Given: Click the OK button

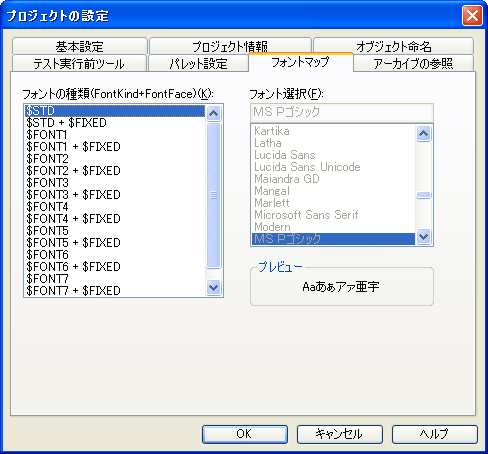Looking at the screenshot, I should (x=245, y=434).
